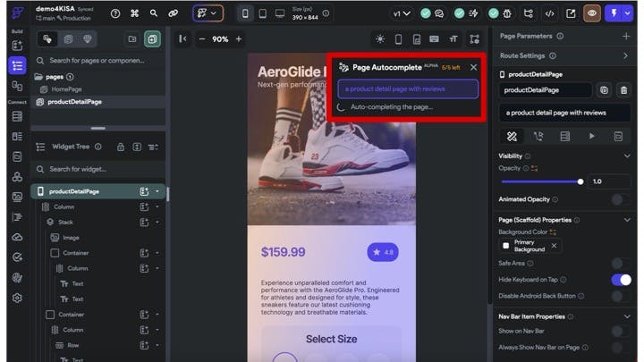Click the search magnifier in top bar

point(154,13)
